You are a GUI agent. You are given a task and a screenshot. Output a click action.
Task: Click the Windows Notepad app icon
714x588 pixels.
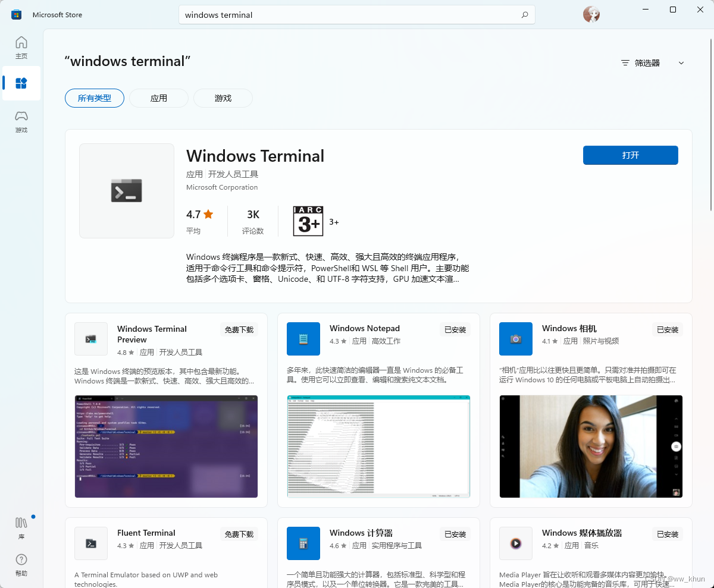point(303,339)
